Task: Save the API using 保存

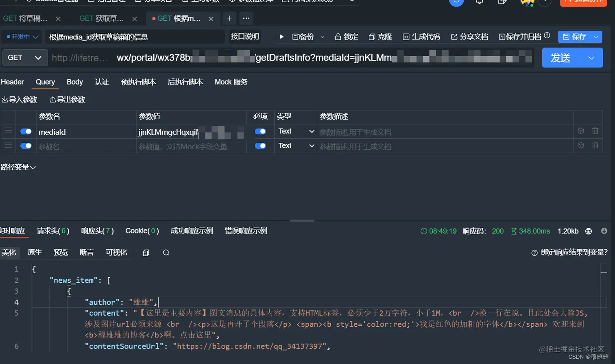Action: 579,36
